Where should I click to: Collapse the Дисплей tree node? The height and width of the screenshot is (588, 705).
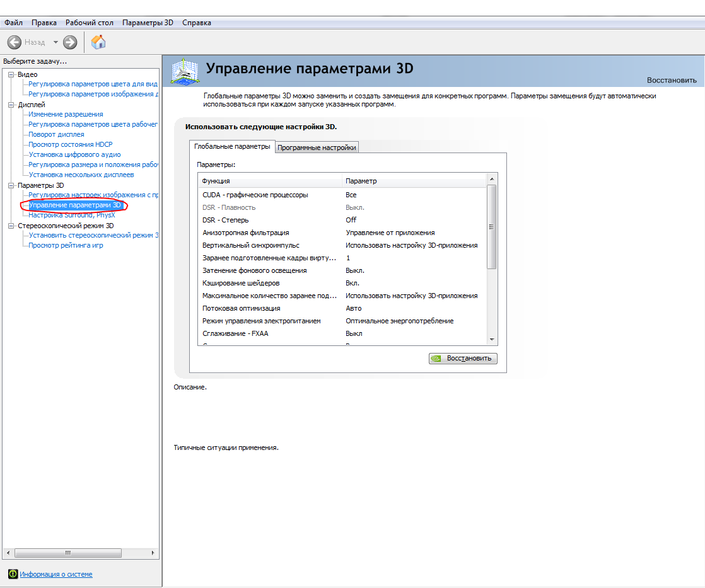click(11, 105)
